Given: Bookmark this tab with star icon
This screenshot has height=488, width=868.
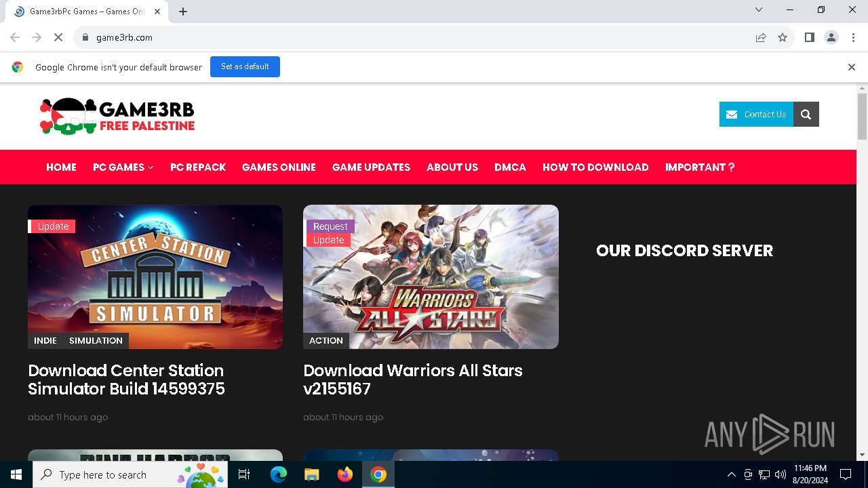Looking at the screenshot, I should (783, 37).
